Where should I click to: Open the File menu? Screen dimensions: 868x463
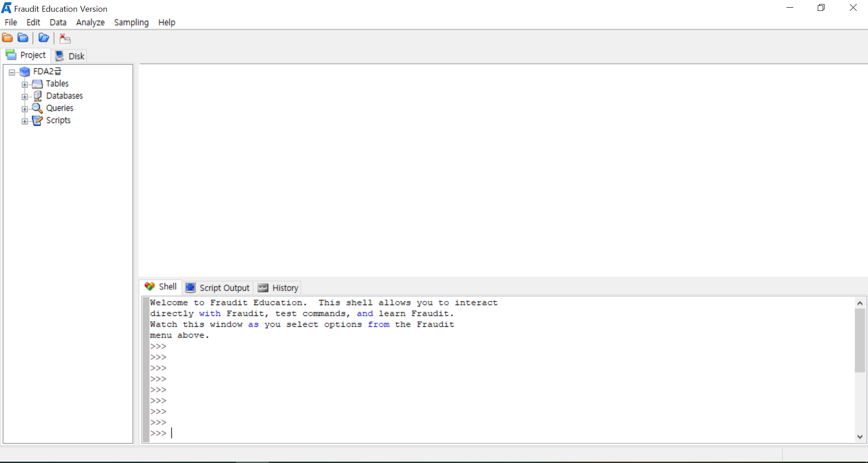click(11, 22)
